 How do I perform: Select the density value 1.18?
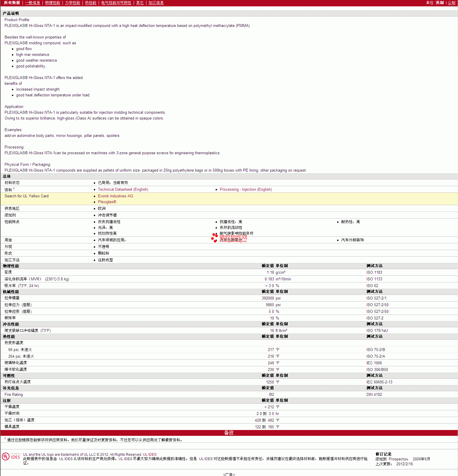pos(270,273)
